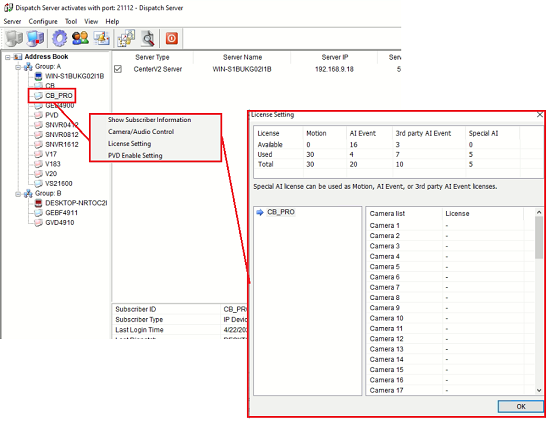Open the account users toolbar icon
The width and height of the screenshot is (552, 422).
pyautogui.click(x=80, y=38)
